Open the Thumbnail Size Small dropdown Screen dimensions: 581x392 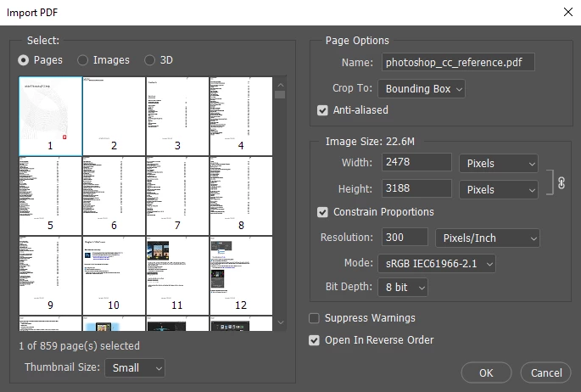135,368
